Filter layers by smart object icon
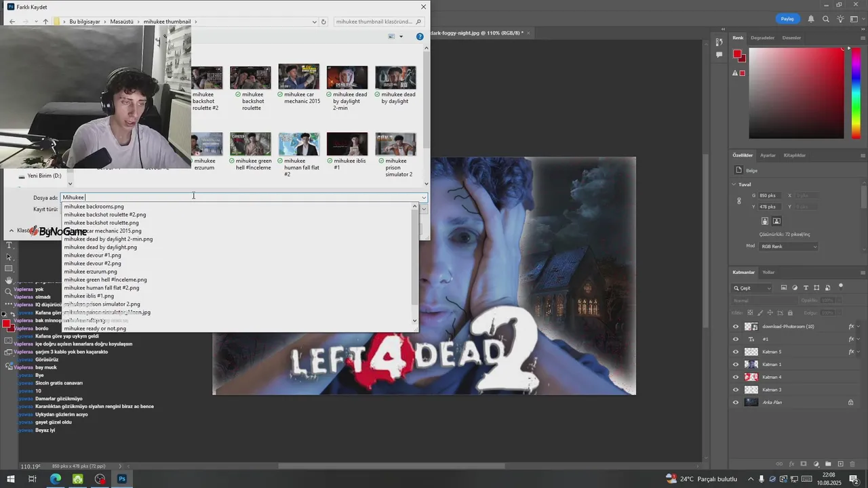Viewport: 868px width, 488px height. click(827, 288)
